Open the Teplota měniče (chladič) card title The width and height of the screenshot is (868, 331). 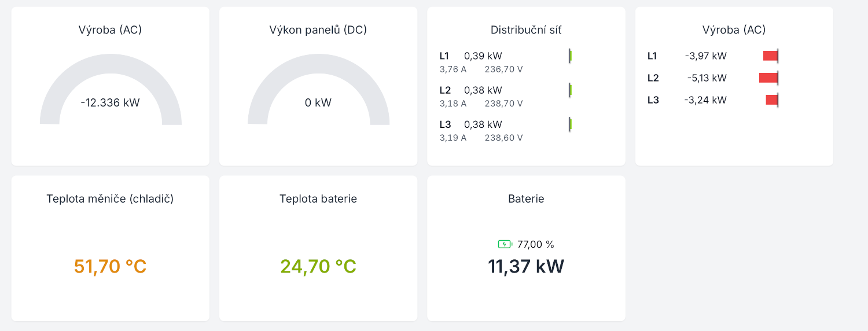110,199
